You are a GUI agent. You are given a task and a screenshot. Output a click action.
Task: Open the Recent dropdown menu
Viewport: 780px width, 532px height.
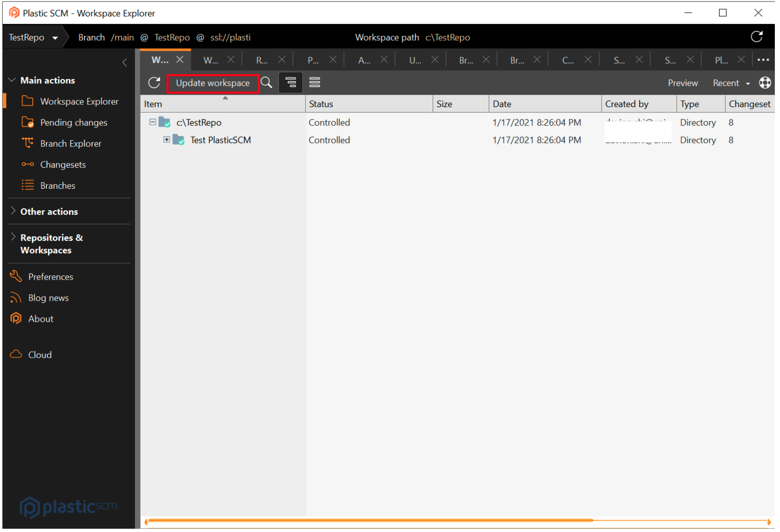[732, 83]
